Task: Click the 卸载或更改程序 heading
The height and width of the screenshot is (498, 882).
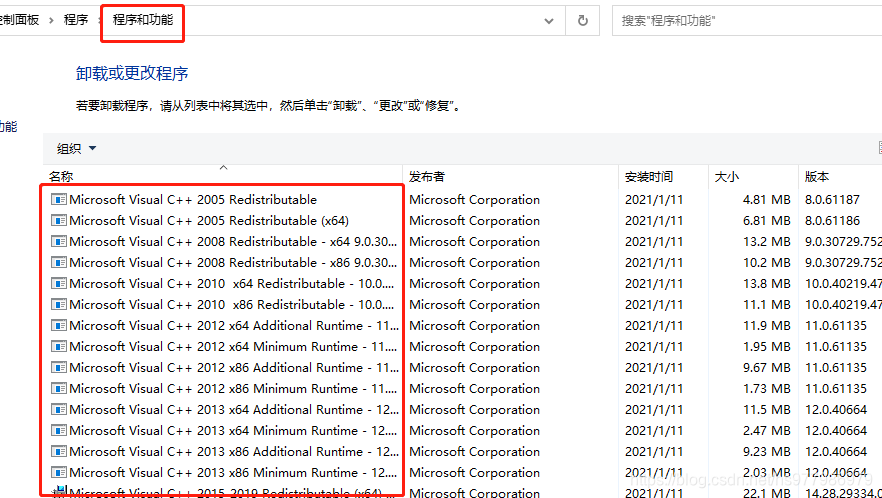Action: pyautogui.click(x=132, y=73)
